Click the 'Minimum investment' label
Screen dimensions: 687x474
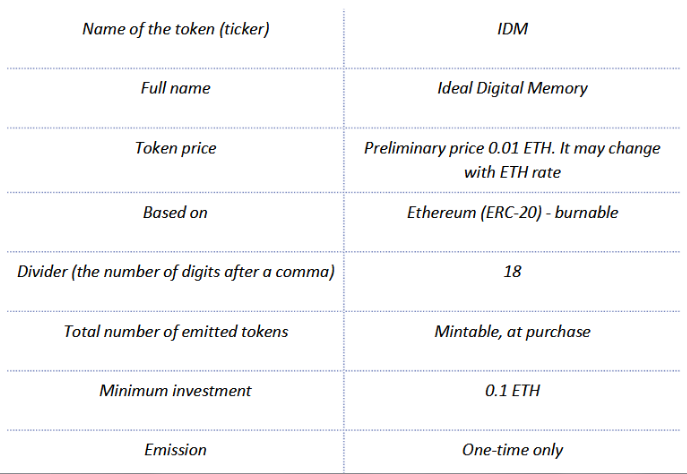coord(176,390)
